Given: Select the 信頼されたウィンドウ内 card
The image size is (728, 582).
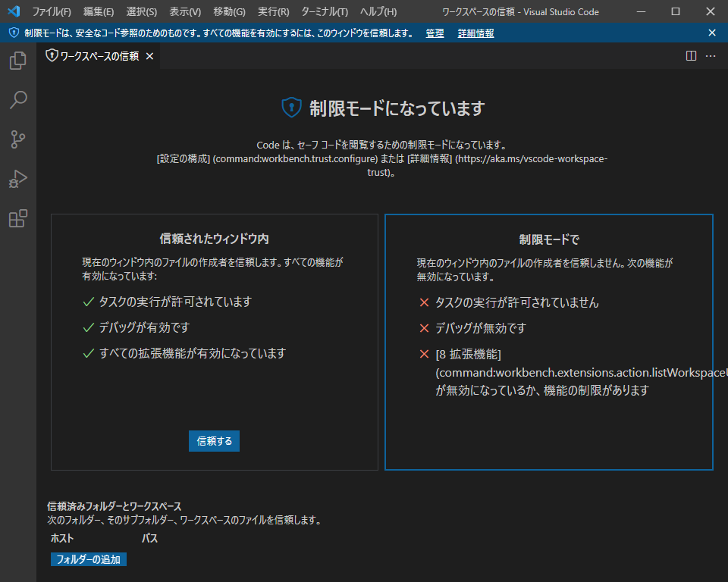Looking at the screenshot, I should 214,342.
